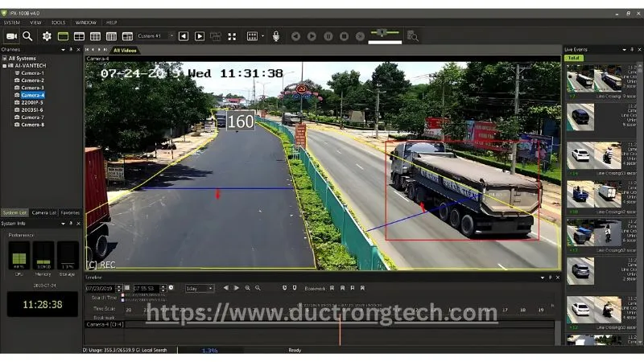
Task: Open the TOOLS menu
Action: (60, 23)
